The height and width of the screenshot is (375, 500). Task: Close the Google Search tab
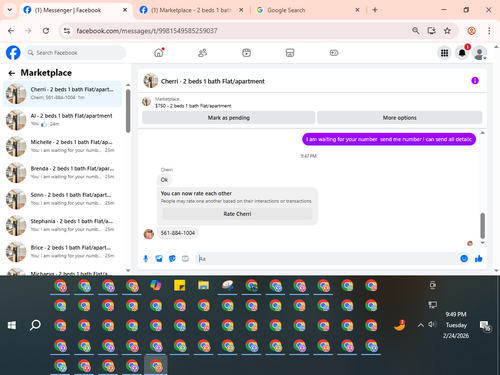coord(357,10)
